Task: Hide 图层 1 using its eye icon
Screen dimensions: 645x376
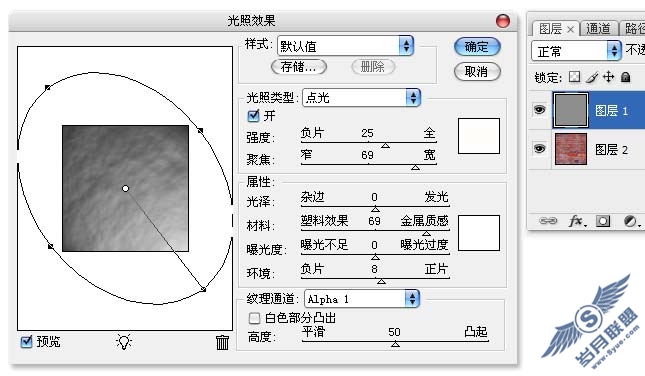Action: pyautogui.click(x=539, y=109)
